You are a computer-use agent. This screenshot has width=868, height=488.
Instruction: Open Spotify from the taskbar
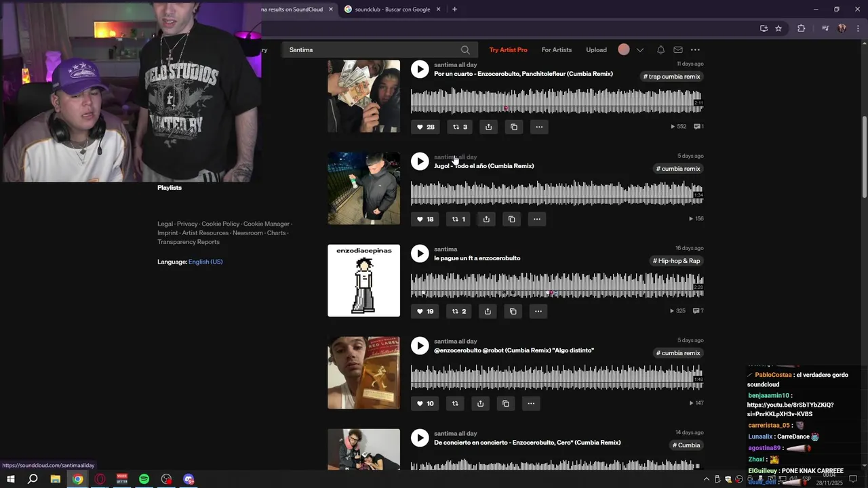click(144, 479)
